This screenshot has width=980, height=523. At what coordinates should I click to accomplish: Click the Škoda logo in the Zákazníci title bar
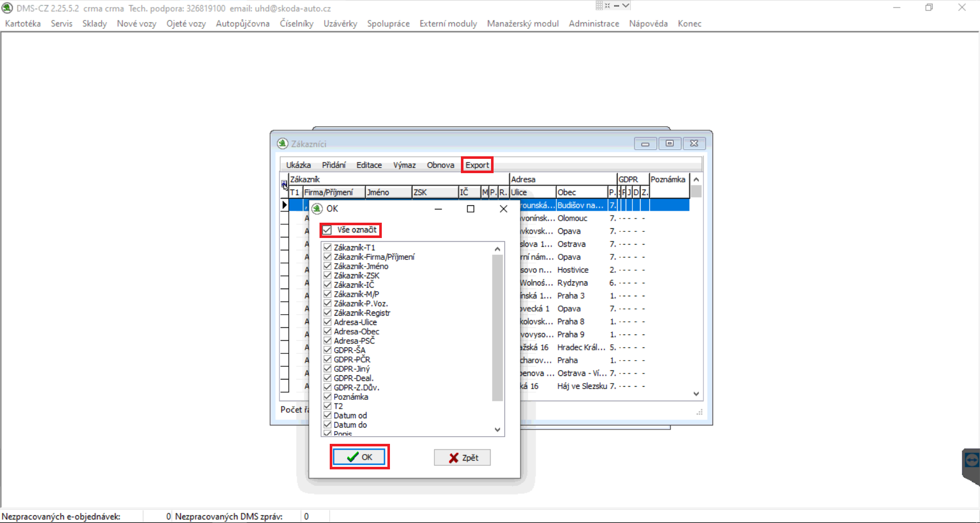pos(282,144)
